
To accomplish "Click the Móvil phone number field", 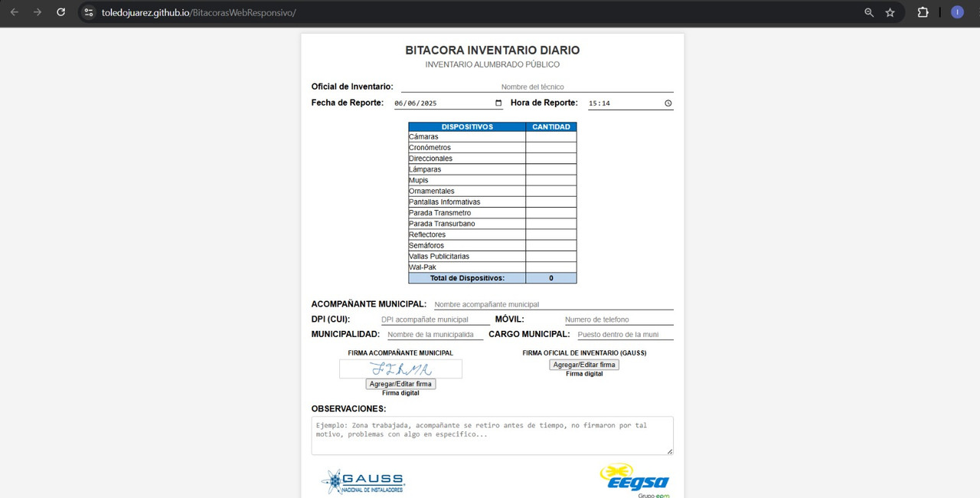I will coord(618,319).
